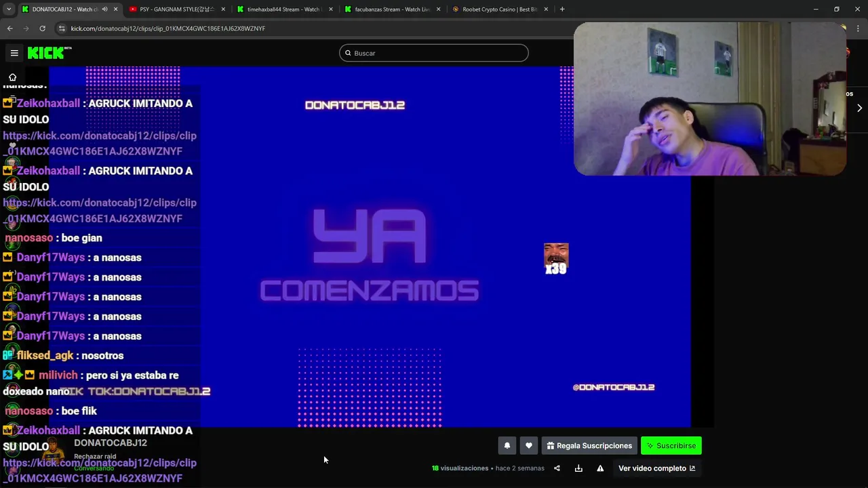Close the timehaxball44 Stream tab
868x488 pixels.
coord(331,9)
